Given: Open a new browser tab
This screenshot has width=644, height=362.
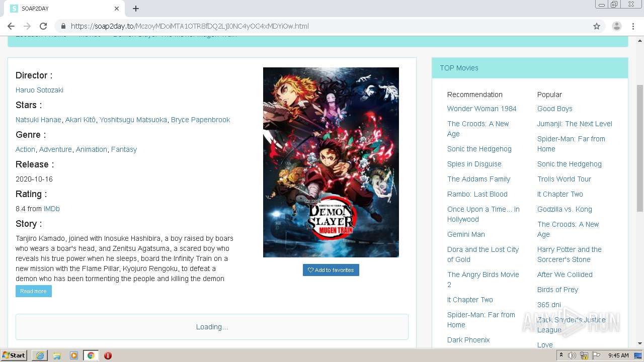Looking at the screenshot, I should pyautogui.click(x=136, y=9).
